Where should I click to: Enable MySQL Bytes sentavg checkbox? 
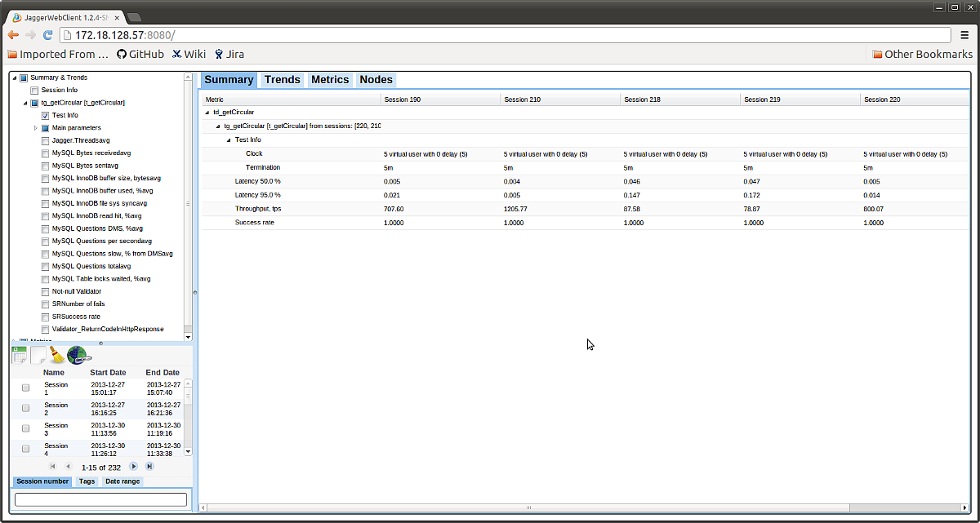coord(46,166)
